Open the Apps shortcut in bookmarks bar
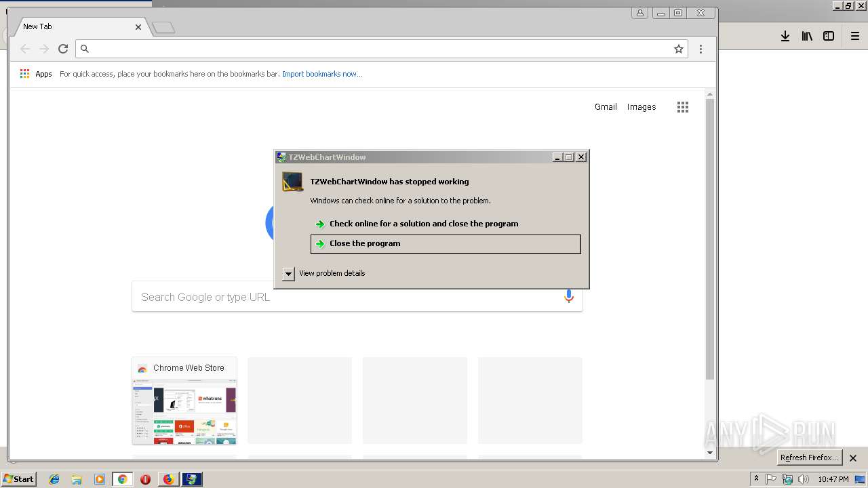 pyautogui.click(x=36, y=74)
